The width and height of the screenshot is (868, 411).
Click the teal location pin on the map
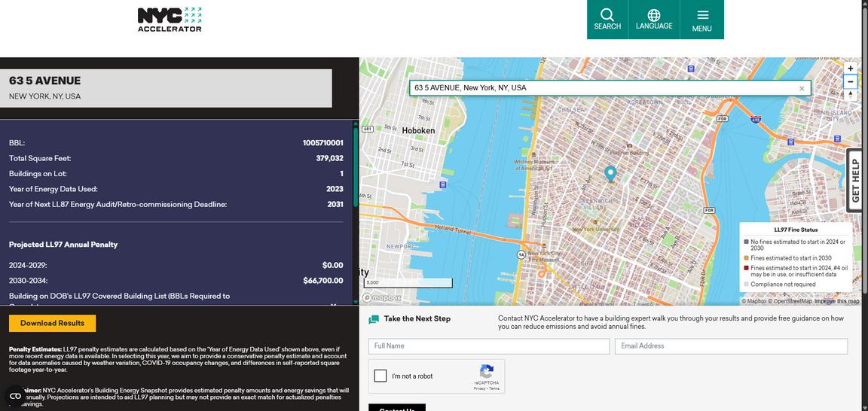[610, 174]
